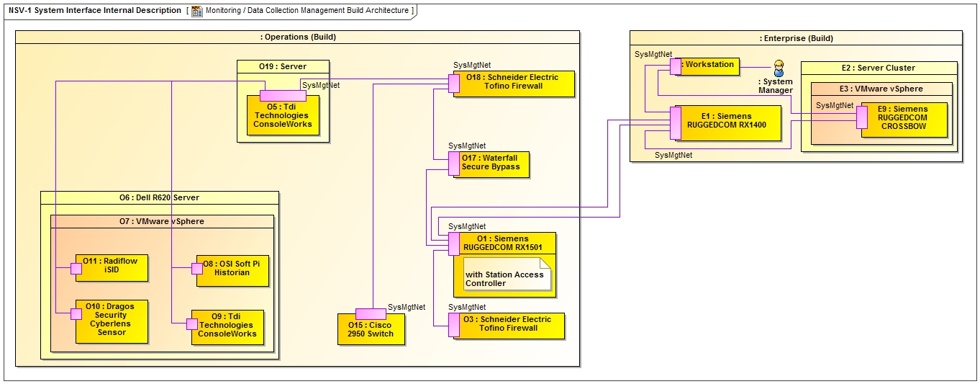
Task: Click SysMgtNet label beside O15 Cisco switch
Action: point(407,308)
